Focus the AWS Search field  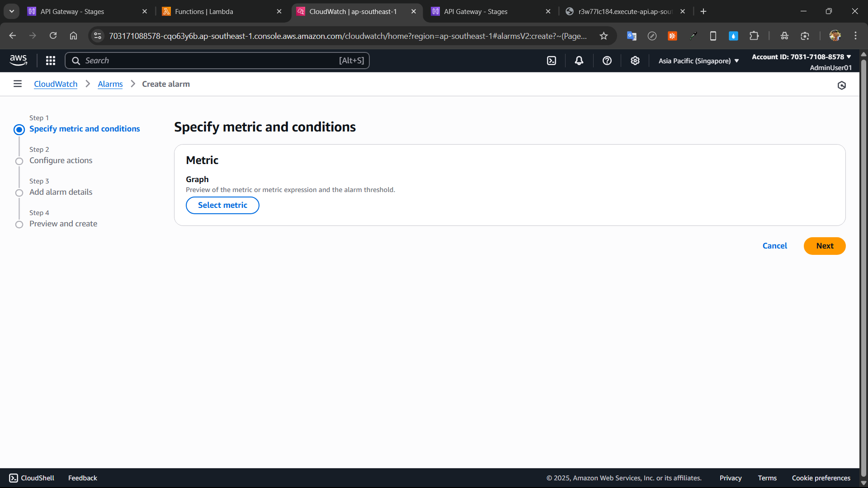pyautogui.click(x=217, y=61)
